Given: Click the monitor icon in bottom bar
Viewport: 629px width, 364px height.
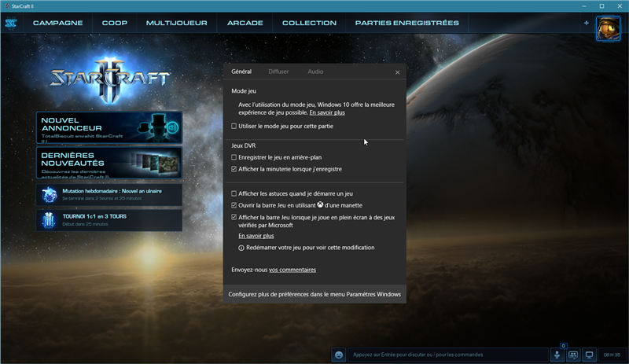Looking at the screenshot, I should [589, 355].
